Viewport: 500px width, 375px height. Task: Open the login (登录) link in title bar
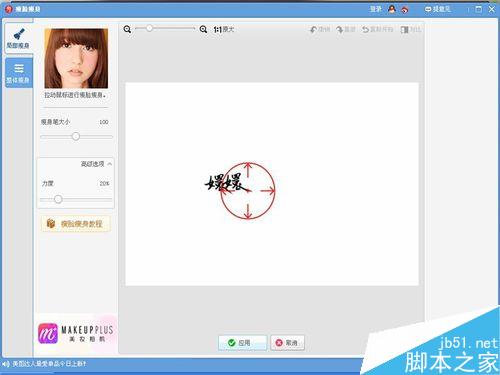[376, 9]
